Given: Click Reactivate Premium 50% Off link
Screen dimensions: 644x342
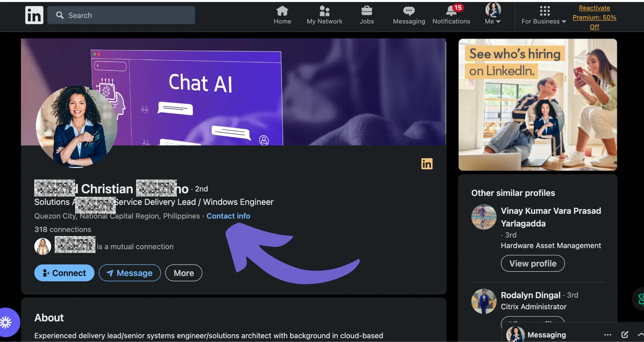Looking at the screenshot, I should tap(594, 17).
